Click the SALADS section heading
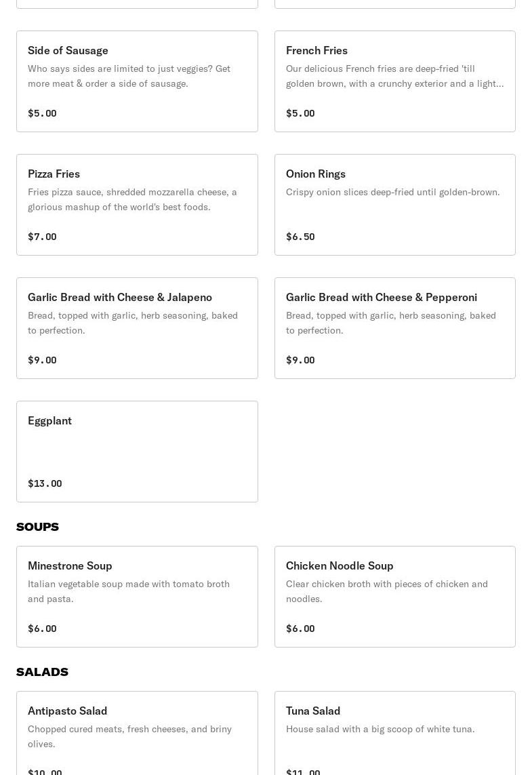The width and height of the screenshot is (532, 775). (43, 672)
